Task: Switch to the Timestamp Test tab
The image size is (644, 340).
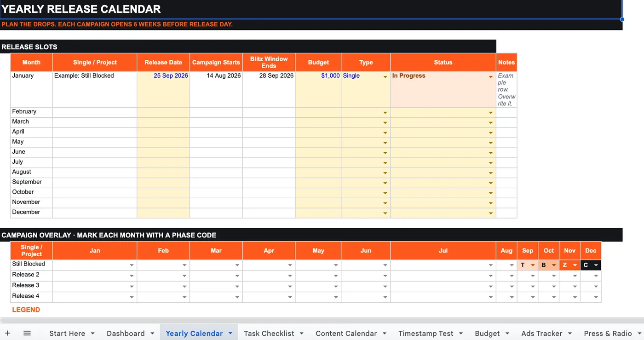Action: (x=425, y=333)
